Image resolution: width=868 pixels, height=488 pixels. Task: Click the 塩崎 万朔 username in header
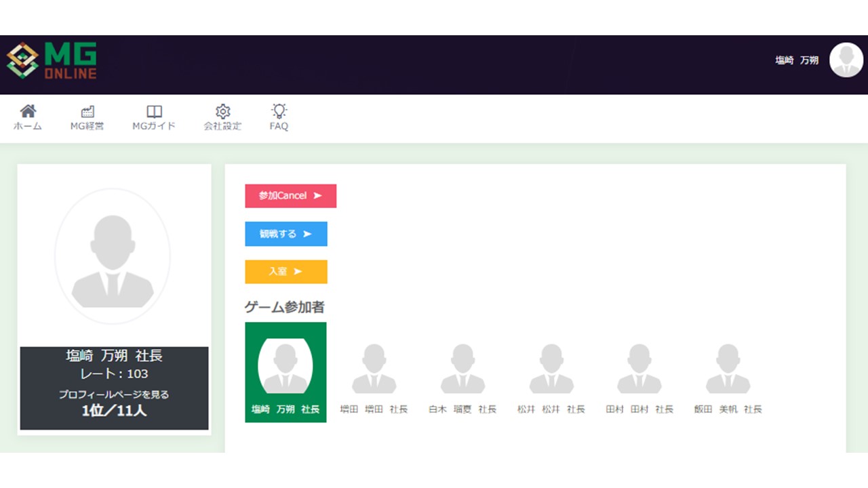coord(797,60)
